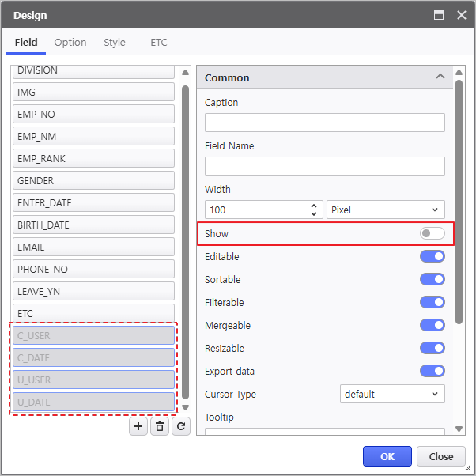Screen dimensions: 476x476
Task: Open the Cursor Type dropdown
Action: (392, 394)
